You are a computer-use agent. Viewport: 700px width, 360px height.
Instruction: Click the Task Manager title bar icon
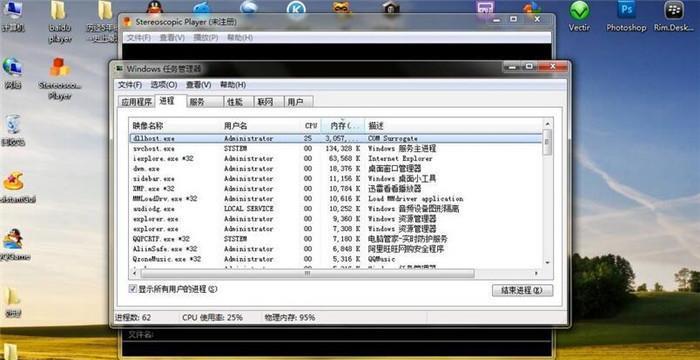pyautogui.click(x=119, y=69)
